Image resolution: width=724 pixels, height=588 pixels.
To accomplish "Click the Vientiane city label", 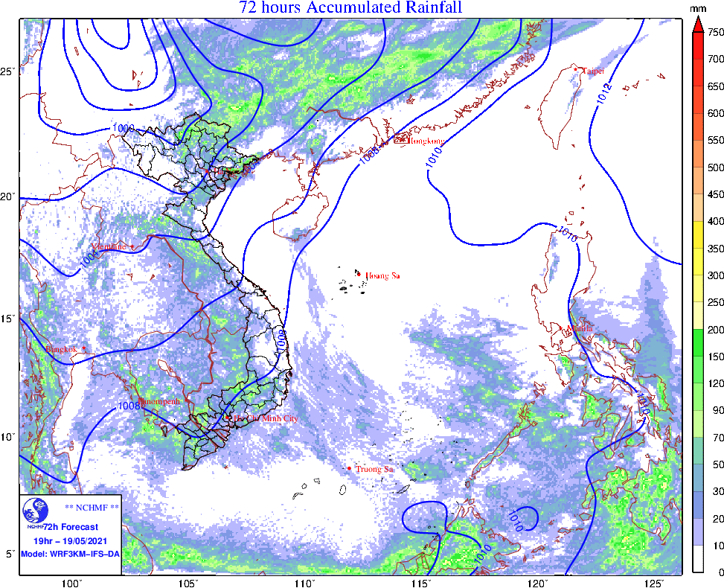I will click(109, 246).
